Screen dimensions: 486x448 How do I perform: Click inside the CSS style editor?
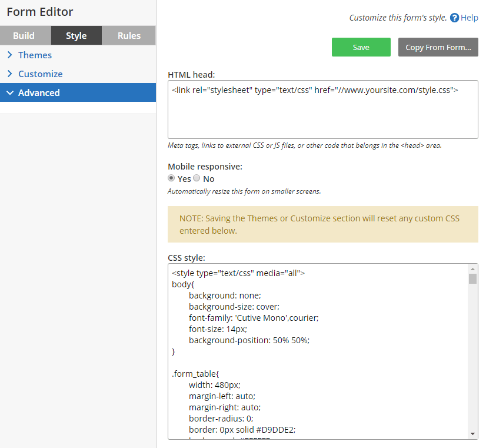(318, 353)
